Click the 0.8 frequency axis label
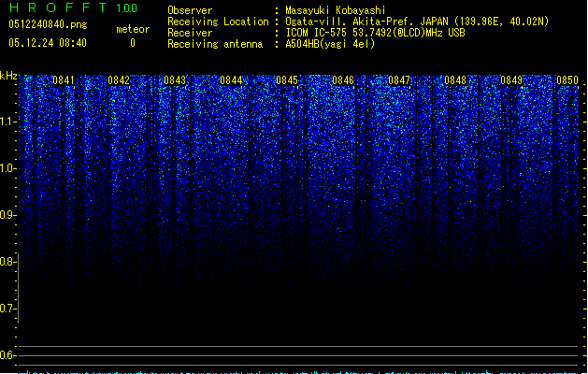Viewport: 588px width, 374px height. pos(7,262)
